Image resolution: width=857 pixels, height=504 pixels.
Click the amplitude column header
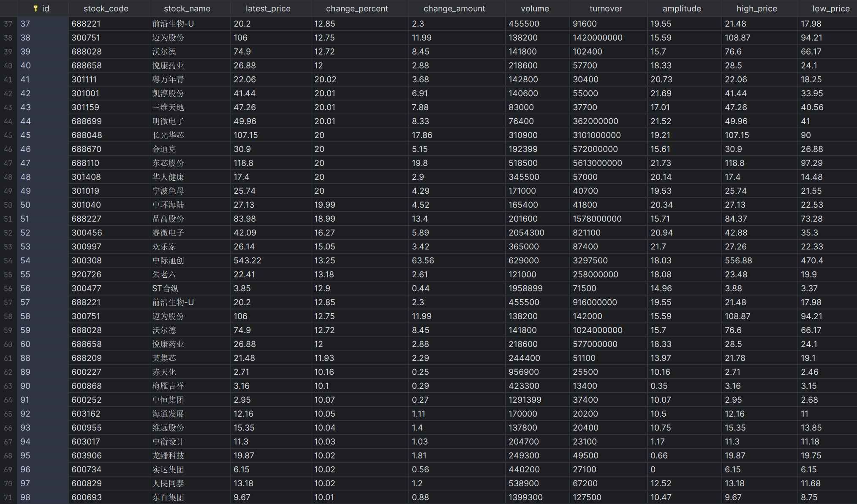[681, 8]
